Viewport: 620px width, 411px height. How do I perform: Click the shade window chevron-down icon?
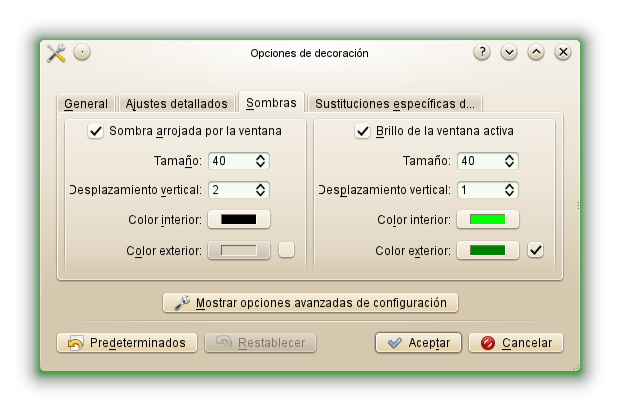(509, 52)
